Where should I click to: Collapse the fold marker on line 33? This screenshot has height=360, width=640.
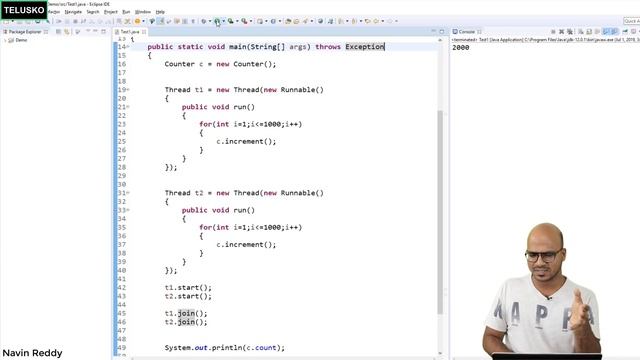pyautogui.click(x=128, y=210)
